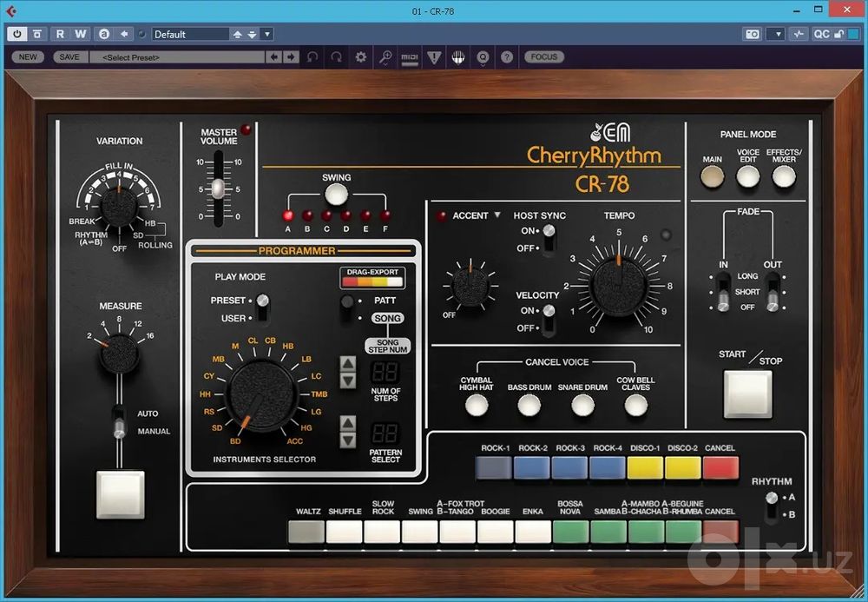Viewport: 868px width, 602px height.
Task: Click the Accent level knob
Action: click(x=470, y=287)
